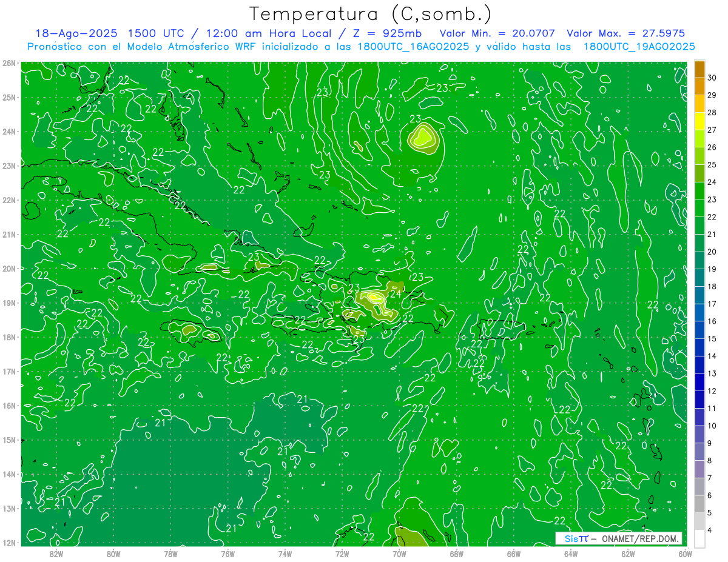Click the "72W" longitude axis label
The width and height of the screenshot is (728, 562).
(x=342, y=554)
